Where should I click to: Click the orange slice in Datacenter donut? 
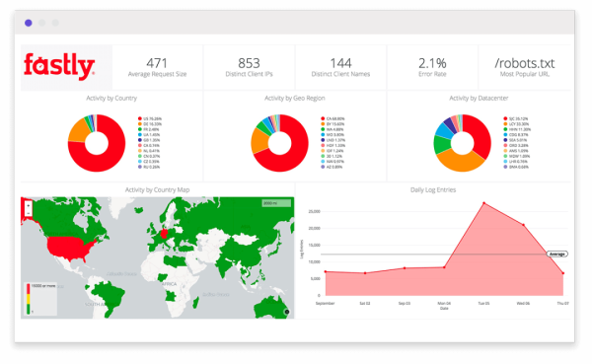tap(460, 163)
